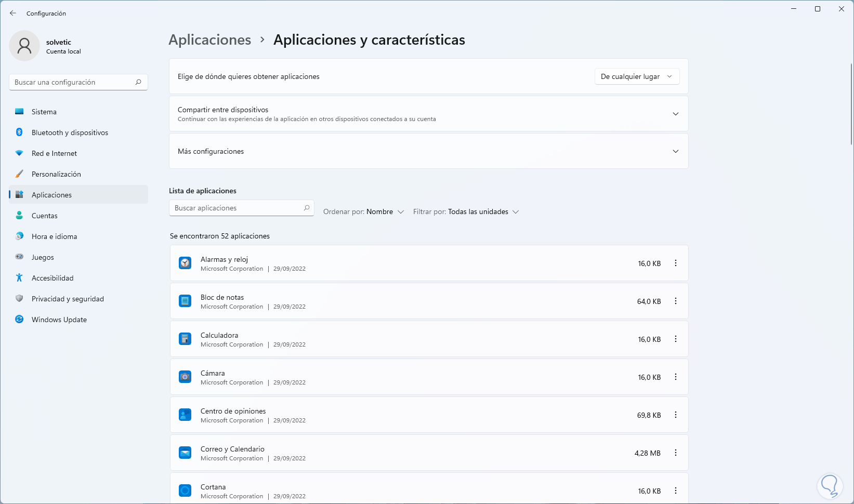This screenshot has height=504, width=854.
Task: Click the Correo y Calendario app icon
Action: (185, 453)
